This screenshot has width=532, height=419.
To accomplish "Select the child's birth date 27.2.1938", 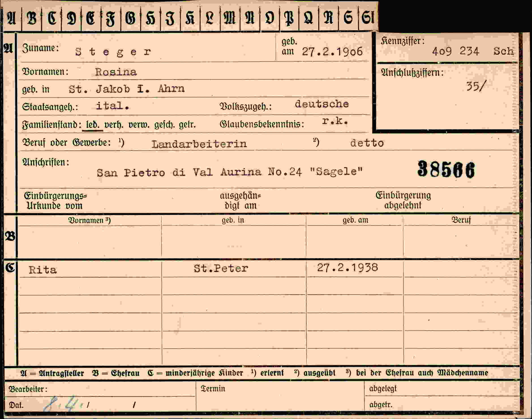I will (348, 268).
